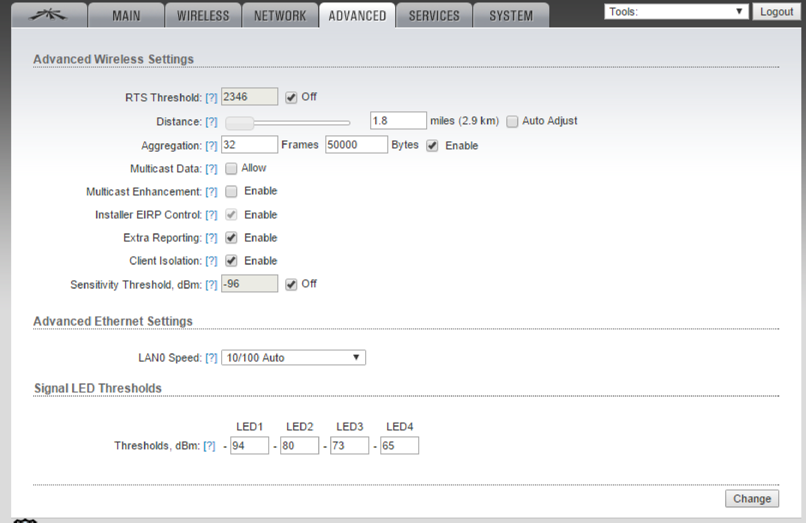Toggle the Sensitivity Threshold Off checkbox
The image size is (806, 523).
pyautogui.click(x=291, y=284)
